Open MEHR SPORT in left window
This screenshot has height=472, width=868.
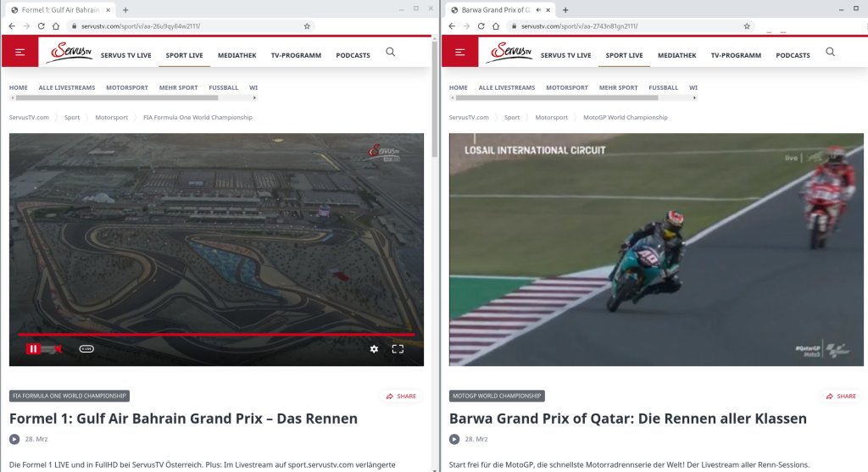(178, 87)
